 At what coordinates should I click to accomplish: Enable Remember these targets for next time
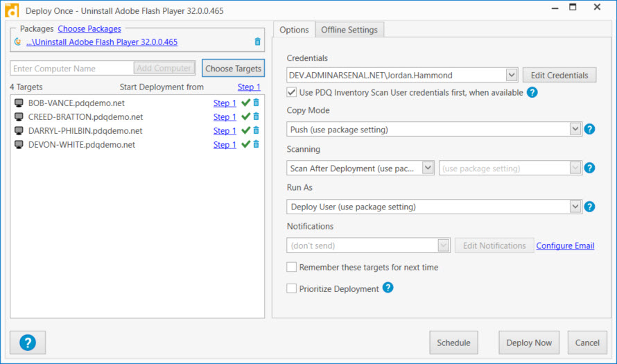(x=292, y=267)
